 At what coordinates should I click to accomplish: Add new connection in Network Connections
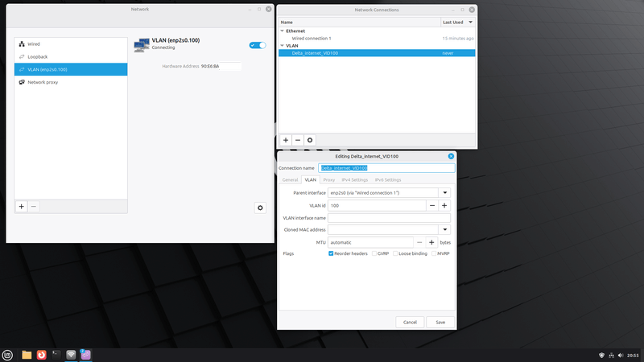tap(286, 140)
